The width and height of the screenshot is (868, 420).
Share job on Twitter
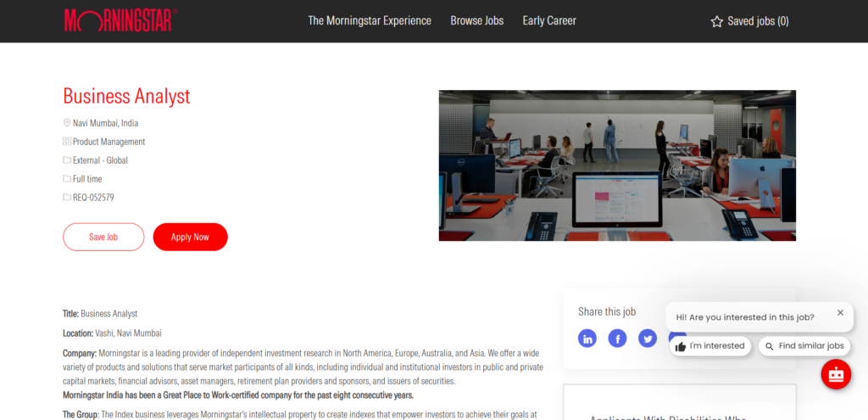tap(648, 339)
